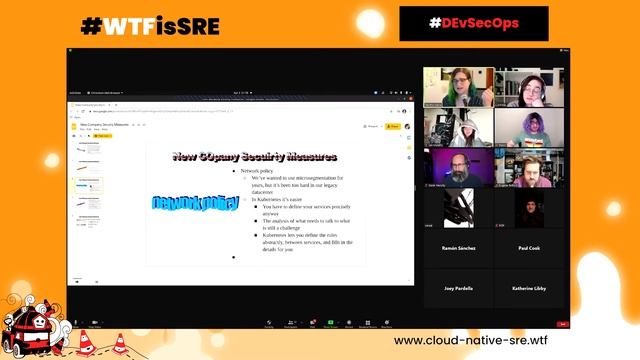This screenshot has width=640, height=360.
Task: Select the first slide thumbnail
Action: 89,148
